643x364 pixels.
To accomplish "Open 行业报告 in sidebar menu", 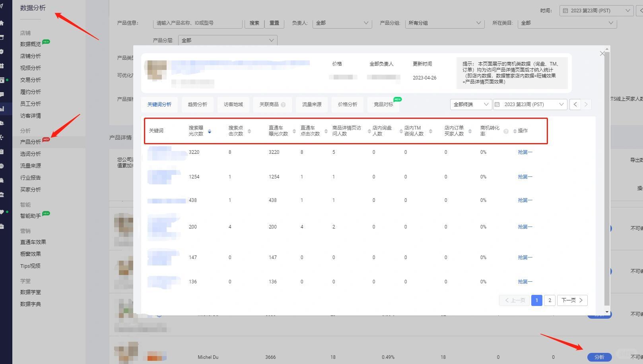I will [31, 178].
